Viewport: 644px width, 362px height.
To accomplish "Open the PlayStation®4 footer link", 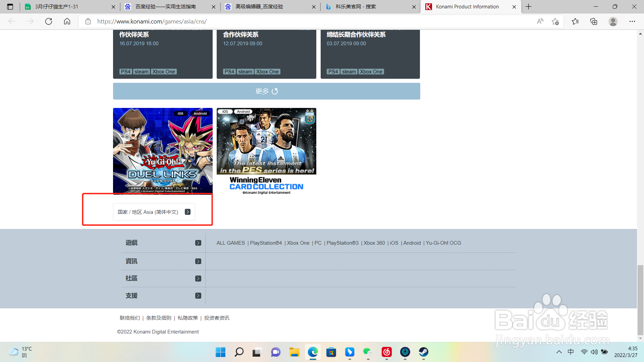I will (x=266, y=243).
